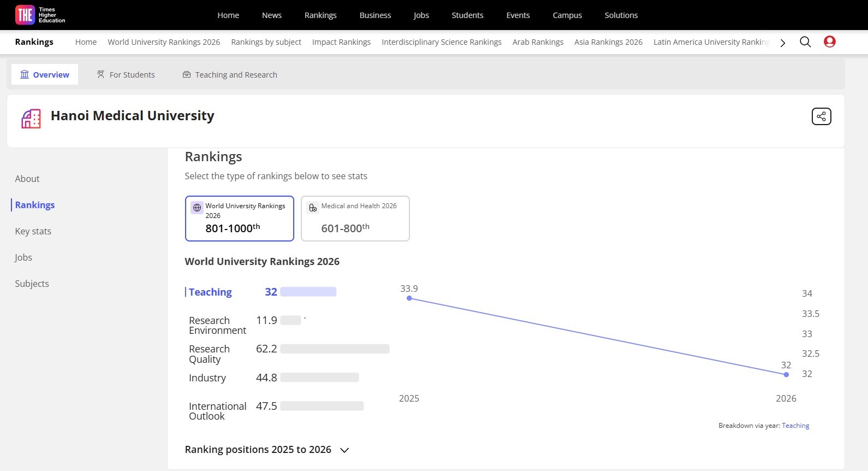The width and height of the screenshot is (868, 471).
Task: Select the International Outlook metric
Action: point(217,411)
